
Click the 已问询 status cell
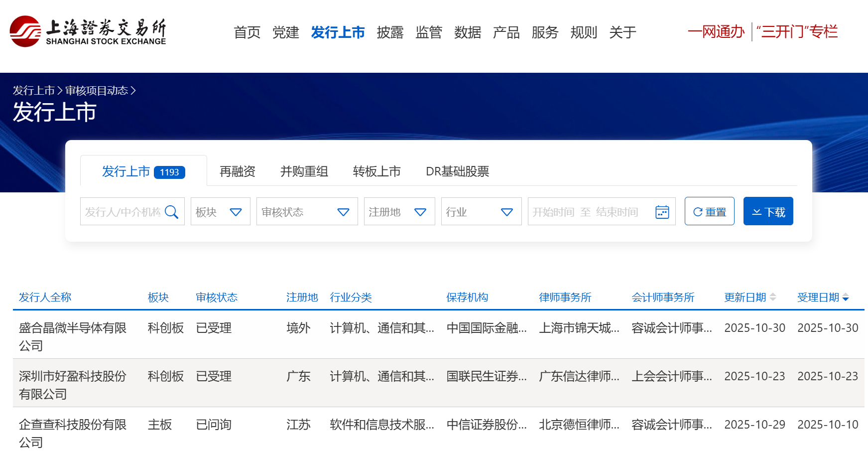214,425
